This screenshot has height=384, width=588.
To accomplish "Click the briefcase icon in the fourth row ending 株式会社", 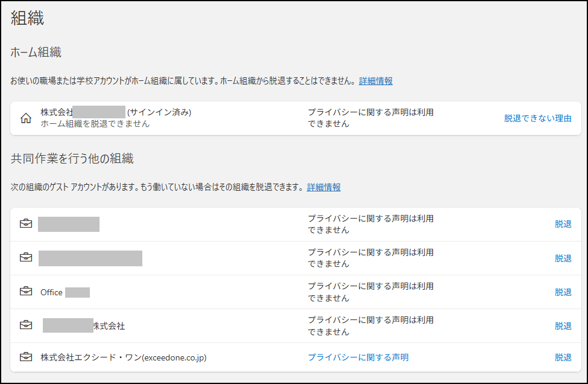I will (x=26, y=325).
